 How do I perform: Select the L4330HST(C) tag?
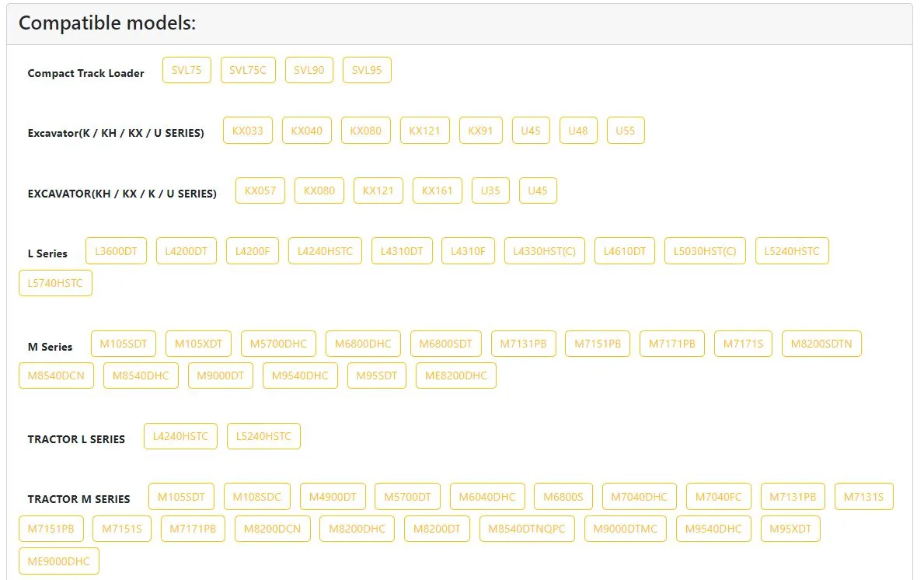coord(545,251)
